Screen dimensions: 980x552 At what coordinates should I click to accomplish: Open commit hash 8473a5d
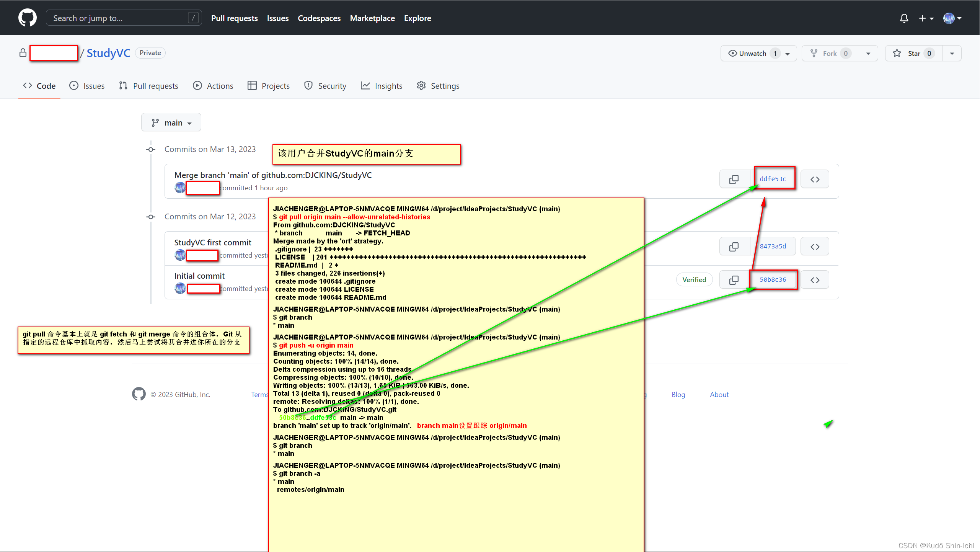(x=773, y=246)
